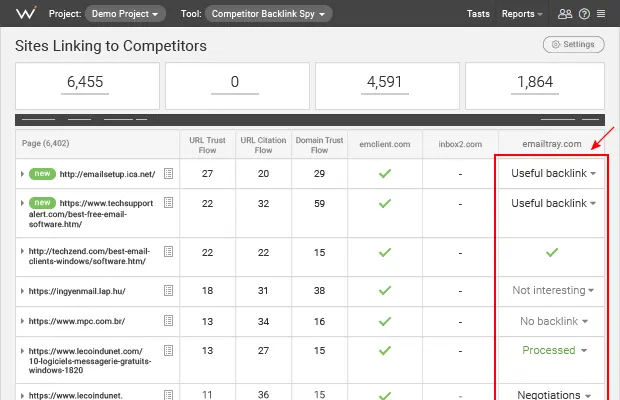The image size is (620, 400).
Task: Open the Demo Project dropdown
Action: tap(125, 14)
